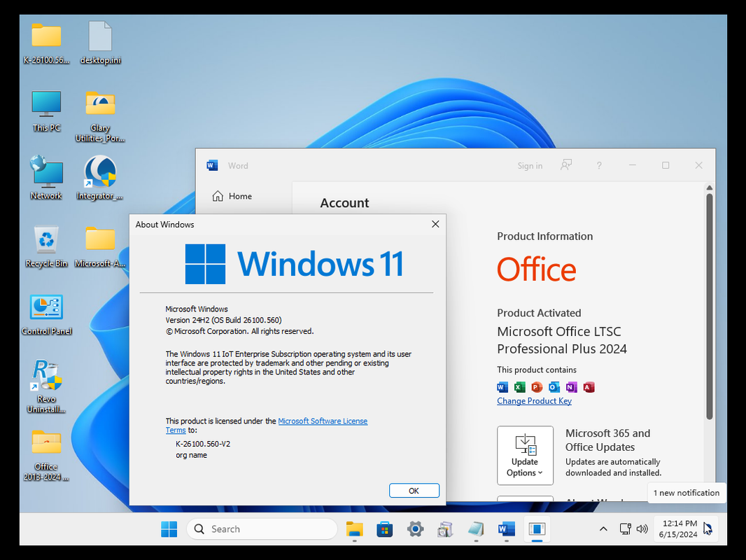Viewport: 746px width, 560px height.
Task: Open the Windows Start menu
Action: (169, 529)
